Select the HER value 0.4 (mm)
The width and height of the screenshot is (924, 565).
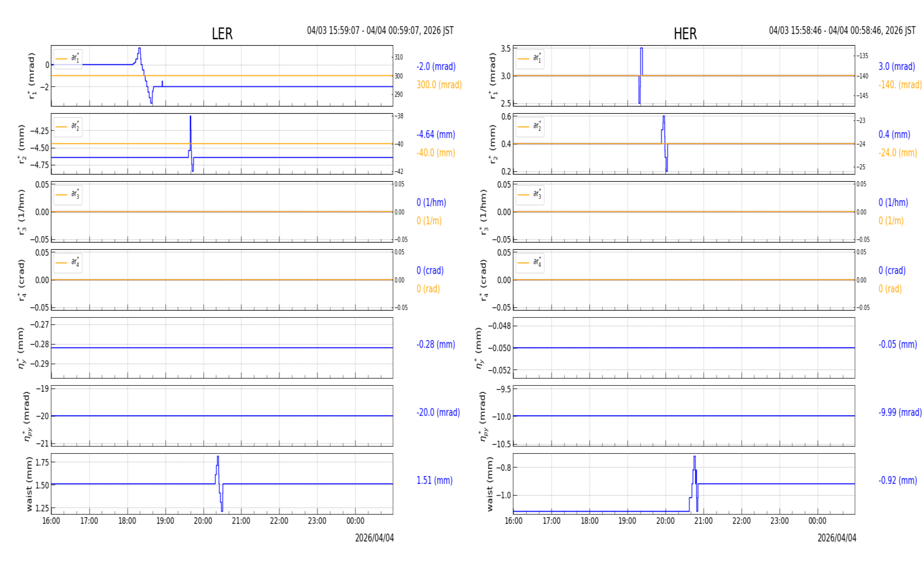(894, 135)
